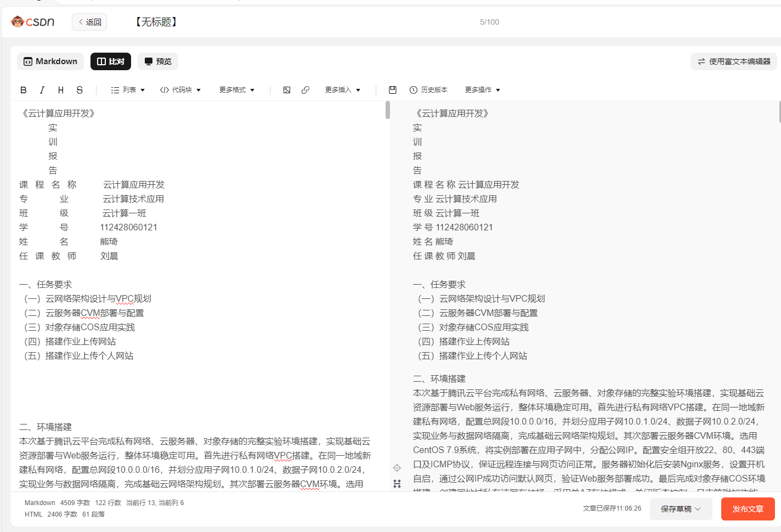Screen dimensions: 781x532
Task: Insert a hyperlink via link icon
Action: pos(305,90)
